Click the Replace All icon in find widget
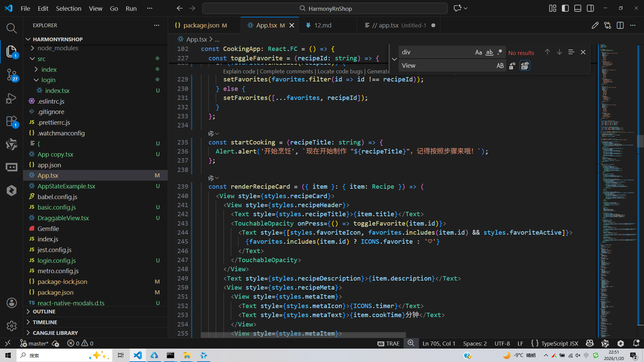The image size is (644, 362). [x=525, y=66]
